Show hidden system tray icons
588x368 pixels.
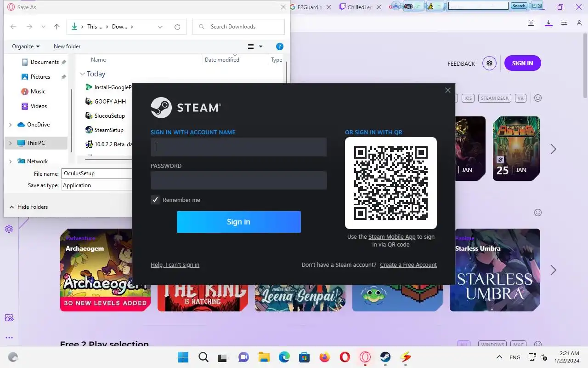tap(499, 357)
